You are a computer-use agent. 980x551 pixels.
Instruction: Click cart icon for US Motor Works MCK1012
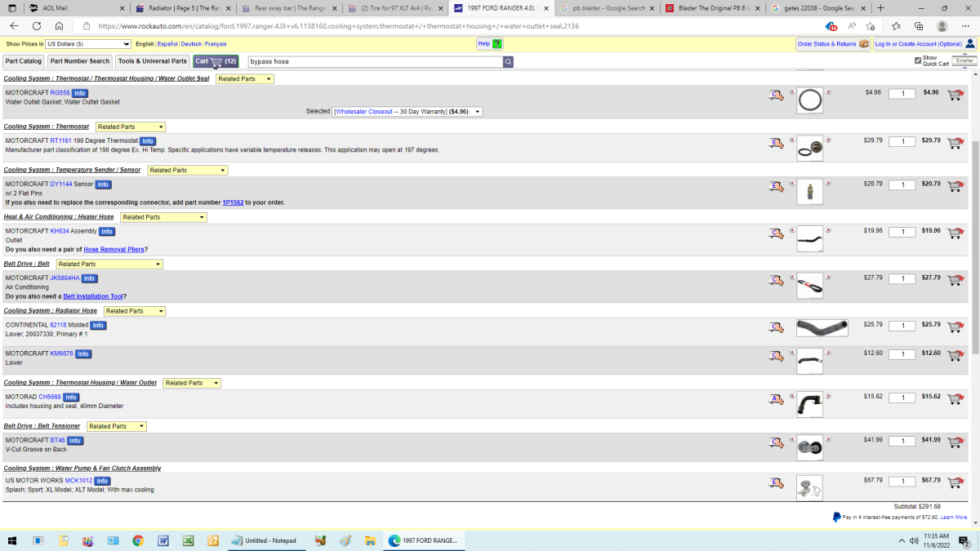(x=955, y=482)
